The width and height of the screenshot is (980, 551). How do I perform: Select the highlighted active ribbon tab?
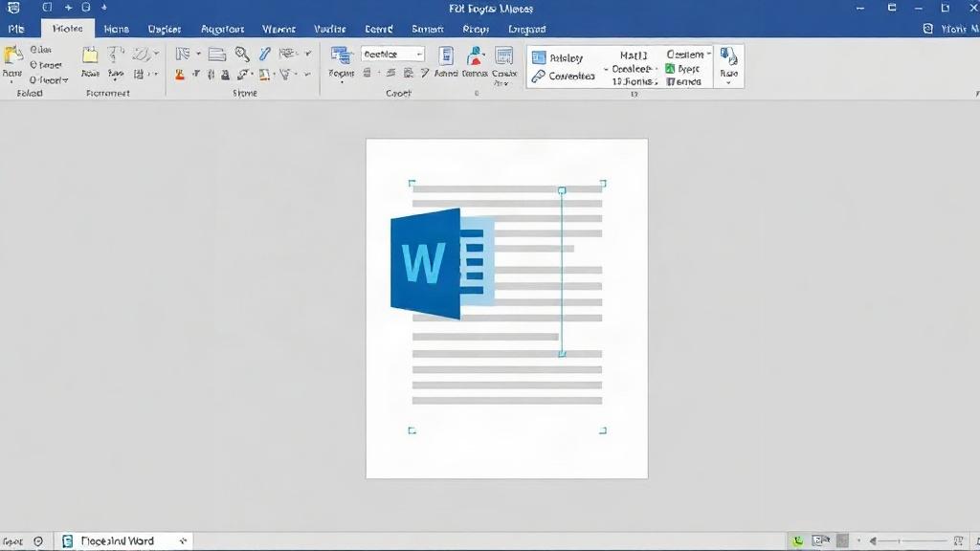(68, 29)
